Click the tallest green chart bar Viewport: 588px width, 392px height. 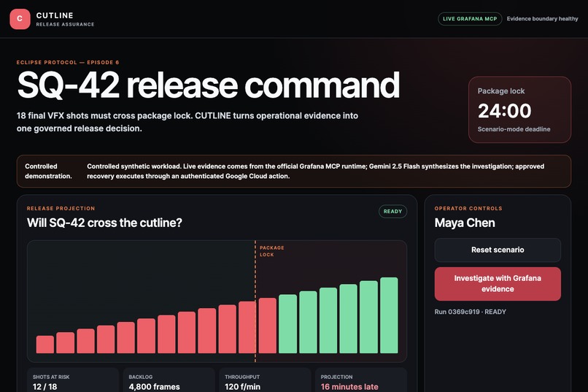pos(389,315)
